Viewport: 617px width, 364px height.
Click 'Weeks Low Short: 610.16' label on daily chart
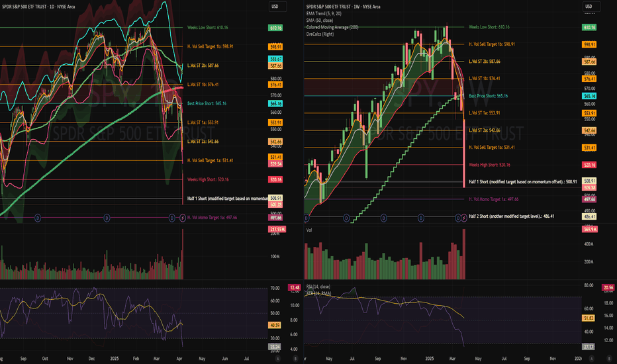(207, 28)
